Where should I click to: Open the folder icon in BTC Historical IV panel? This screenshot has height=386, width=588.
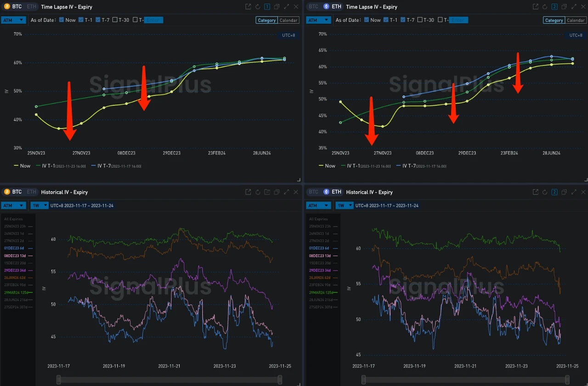pos(267,192)
